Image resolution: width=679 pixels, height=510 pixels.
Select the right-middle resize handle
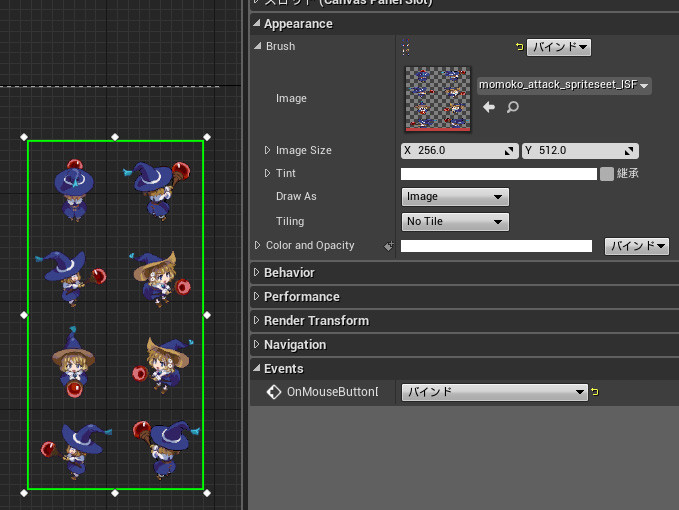207,315
